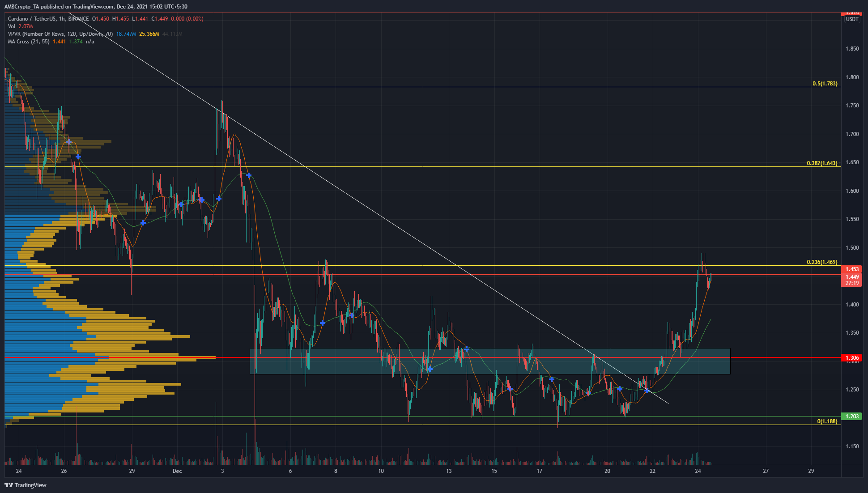Image resolution: width=868 pixels, height=493 pixels.
Task: Click the Dec label on the time axis
Action: (x=177, y=471)
